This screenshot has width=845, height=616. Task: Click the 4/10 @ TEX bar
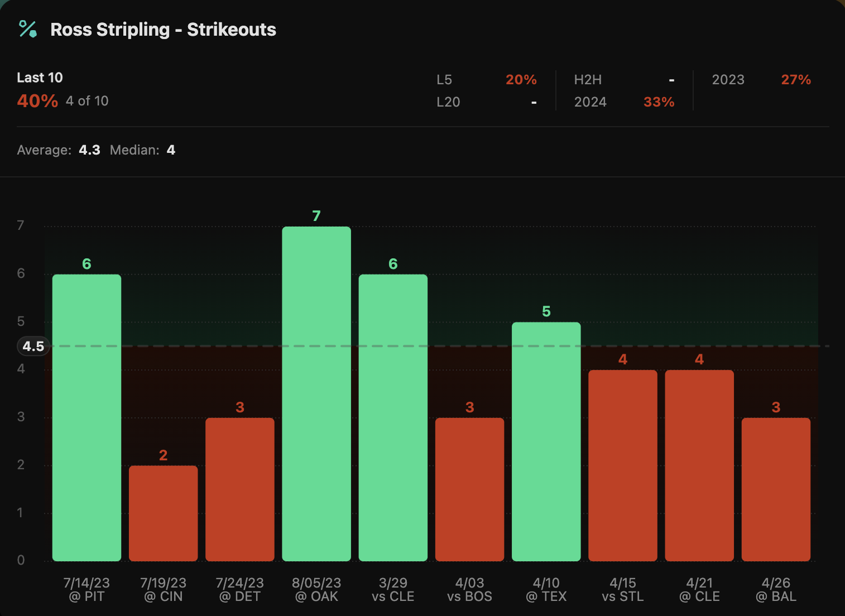point(546,441)
